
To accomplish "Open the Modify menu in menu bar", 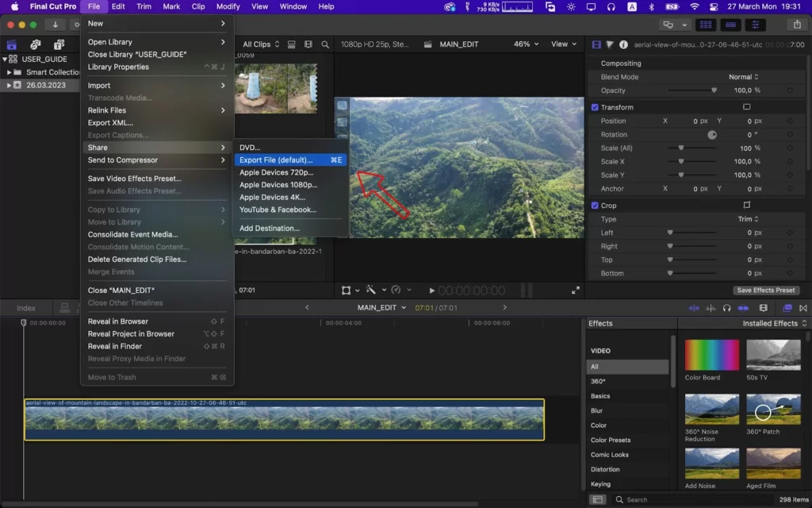I will point(228,6).
